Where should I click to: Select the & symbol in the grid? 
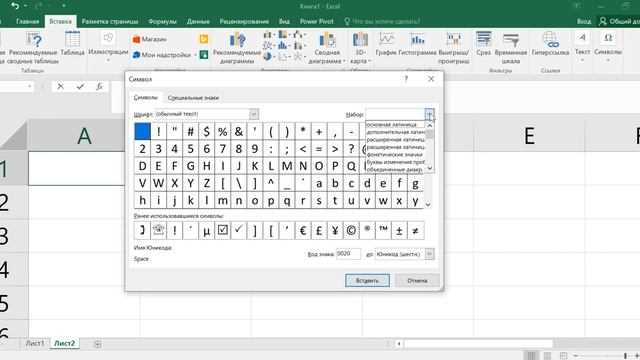click(238, 132)
